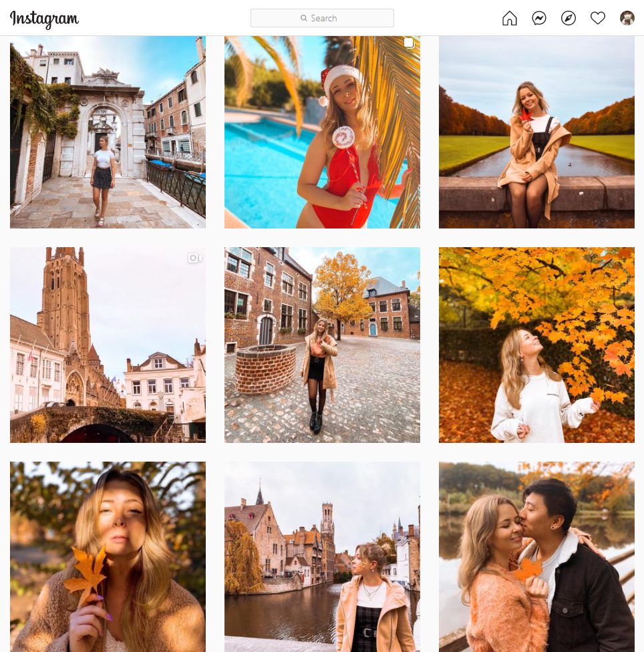Open Santa hat poolside photo post
Viewport: 644px width, 652px height.
click(x=322, y=132)
